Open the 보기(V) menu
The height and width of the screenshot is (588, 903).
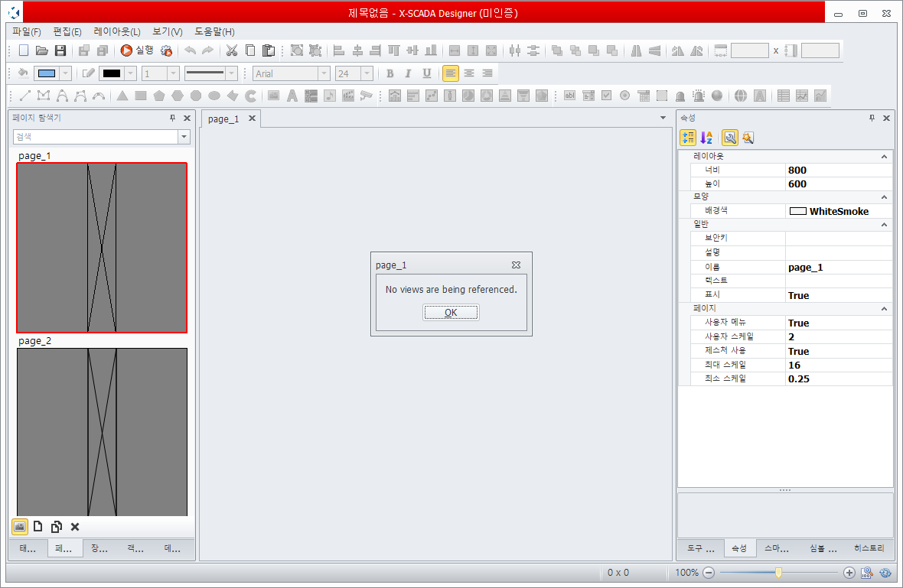167,31
